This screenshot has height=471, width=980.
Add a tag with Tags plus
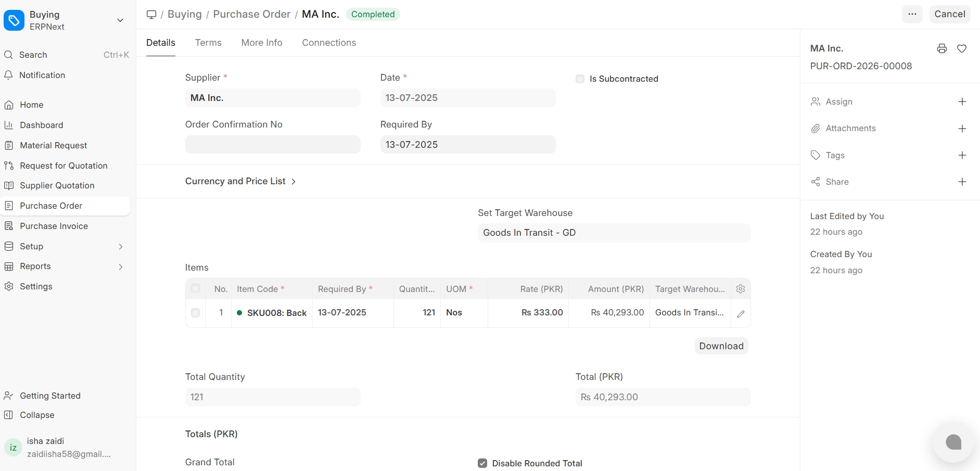point(962,155)
